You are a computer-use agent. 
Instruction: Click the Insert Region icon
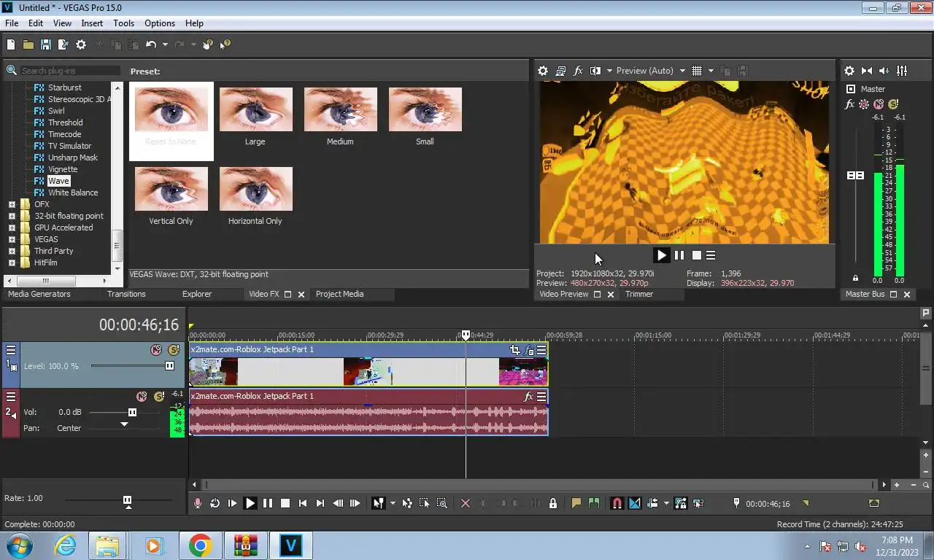594,503
